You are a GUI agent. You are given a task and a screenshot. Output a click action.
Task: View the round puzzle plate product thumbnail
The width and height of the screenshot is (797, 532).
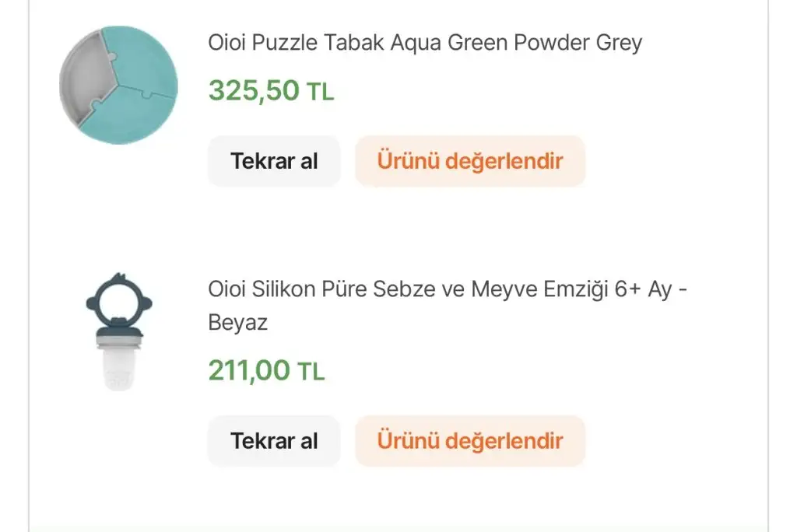119,85
